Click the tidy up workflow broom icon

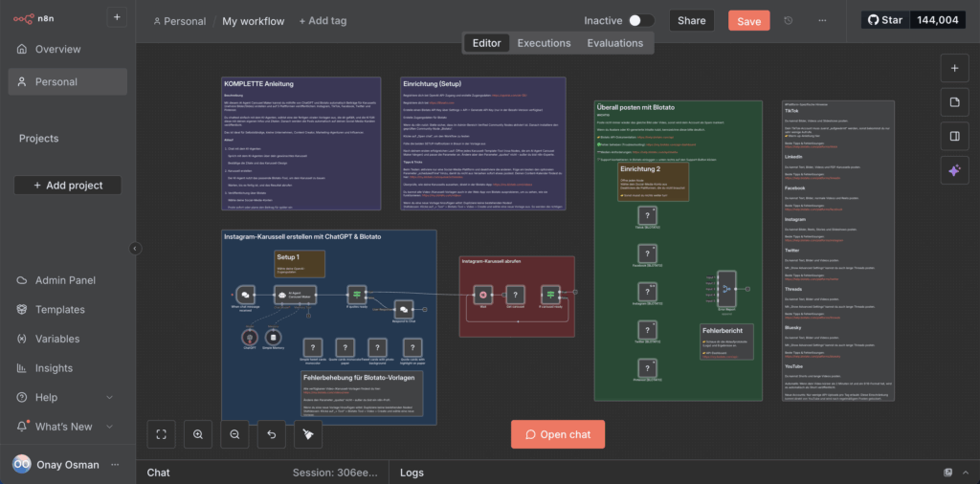(x=308, y=434)
